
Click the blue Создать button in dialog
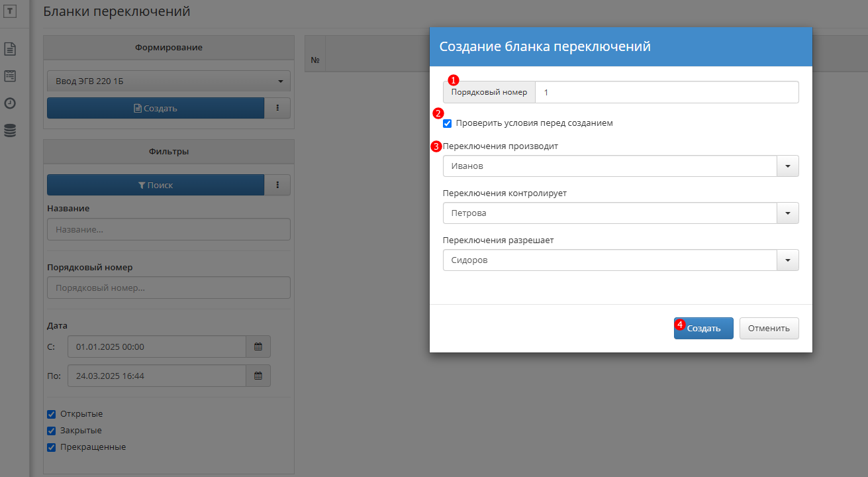[704, 328]
